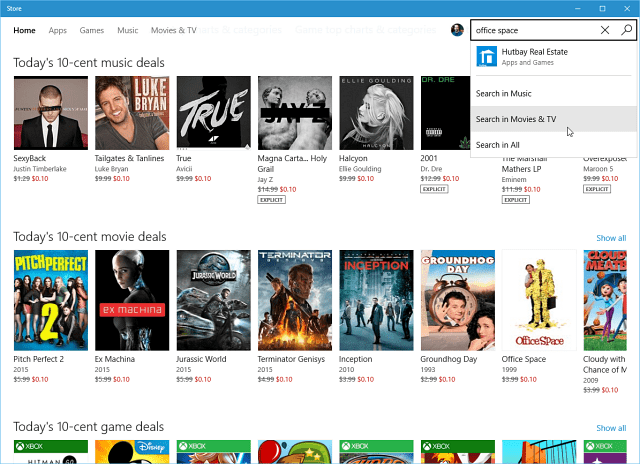
Task: Open Jurassic World movie poster
Action: (213, 300)
